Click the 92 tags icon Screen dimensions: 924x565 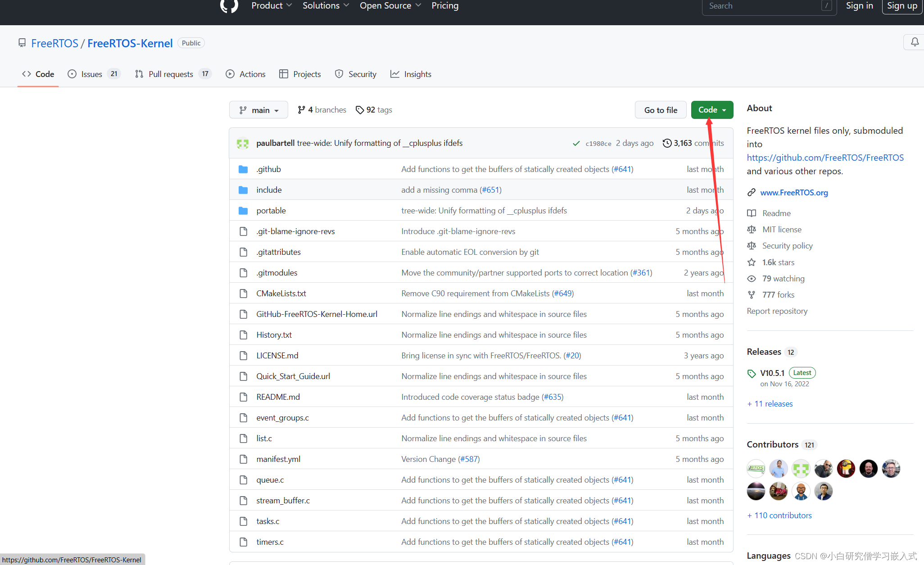(x=359, y=110)
